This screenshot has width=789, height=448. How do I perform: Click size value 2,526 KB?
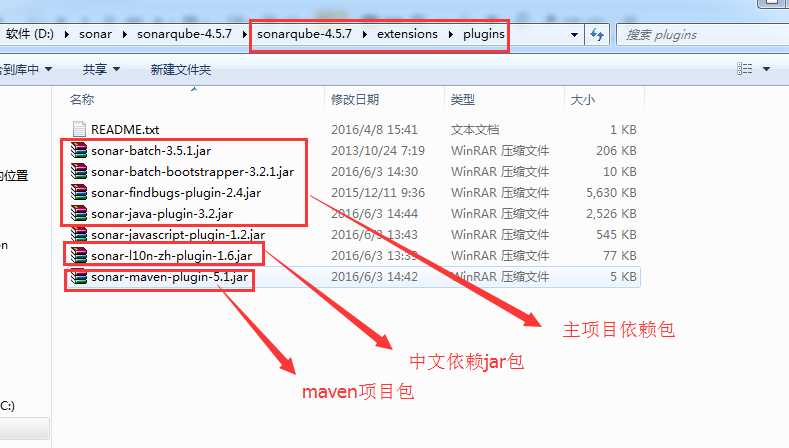611,214
